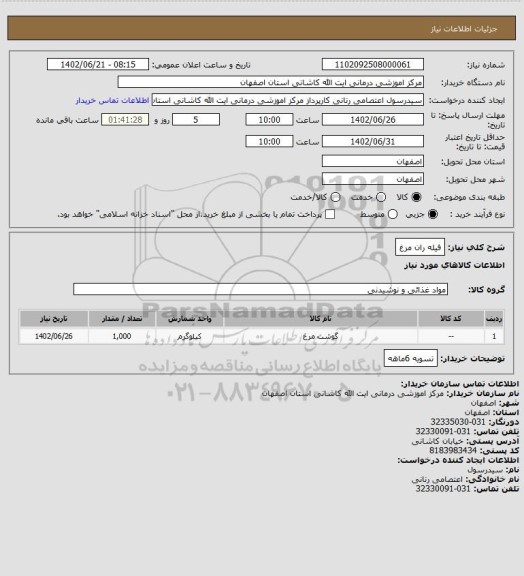Click the buyer organization name field
524x576 pixels.
pos(270,82)
